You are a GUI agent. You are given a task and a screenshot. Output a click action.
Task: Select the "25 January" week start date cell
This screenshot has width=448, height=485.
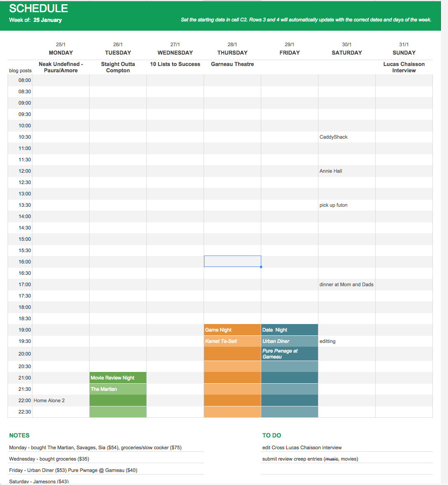[48, 20]
